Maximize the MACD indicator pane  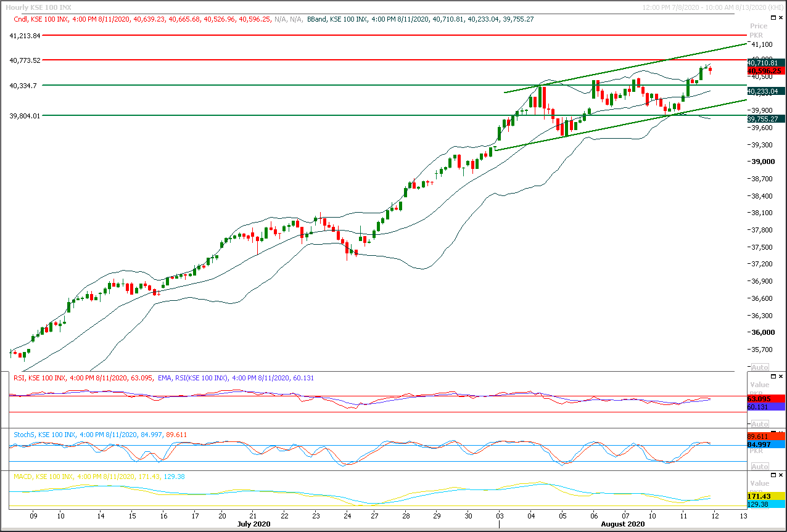(x=774, y=475)
